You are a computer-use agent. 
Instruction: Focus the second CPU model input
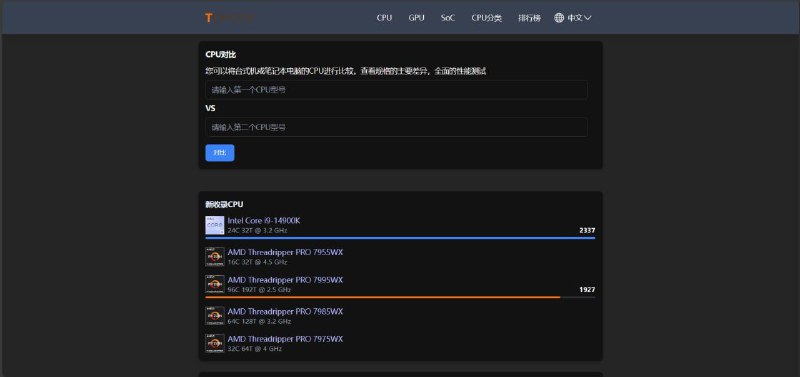tap(396, 127)
